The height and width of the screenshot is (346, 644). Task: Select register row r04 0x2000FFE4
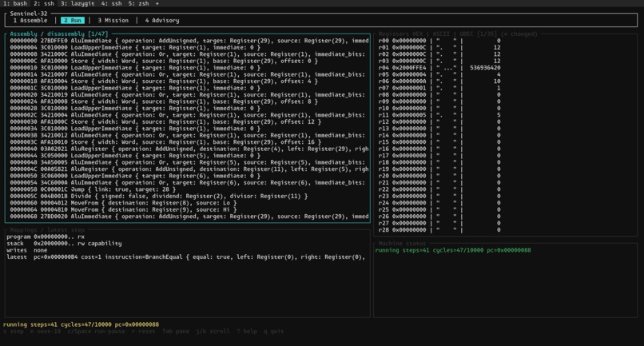[439, 68]
